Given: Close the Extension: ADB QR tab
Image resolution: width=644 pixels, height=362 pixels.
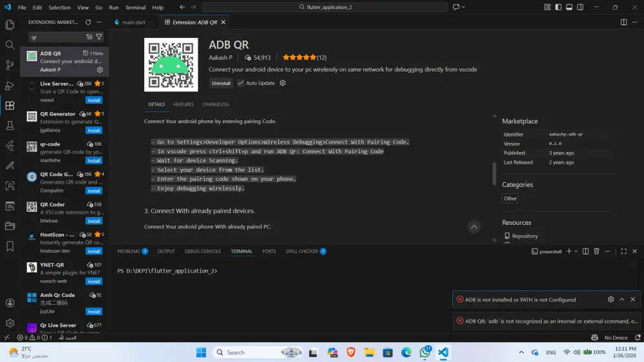Looking at the screenshot, I should click(x=223, y=22).
